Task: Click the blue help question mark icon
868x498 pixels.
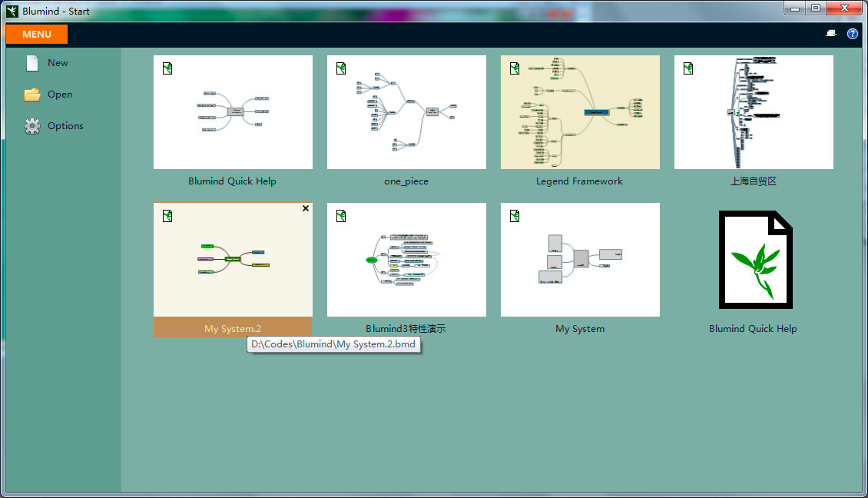Action: pyautogui.click(x=853, y=34)
